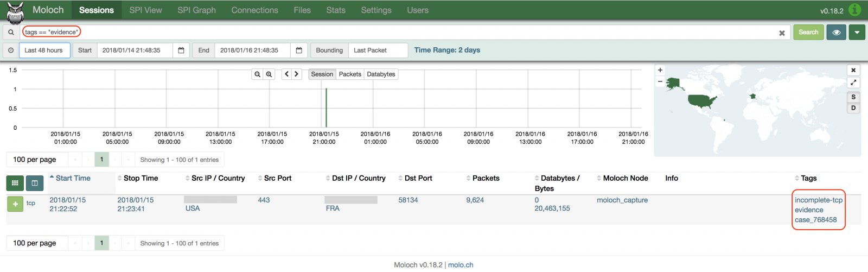The image size is (868, 272).
Task: Open the Stats tab
Action: 336,10
